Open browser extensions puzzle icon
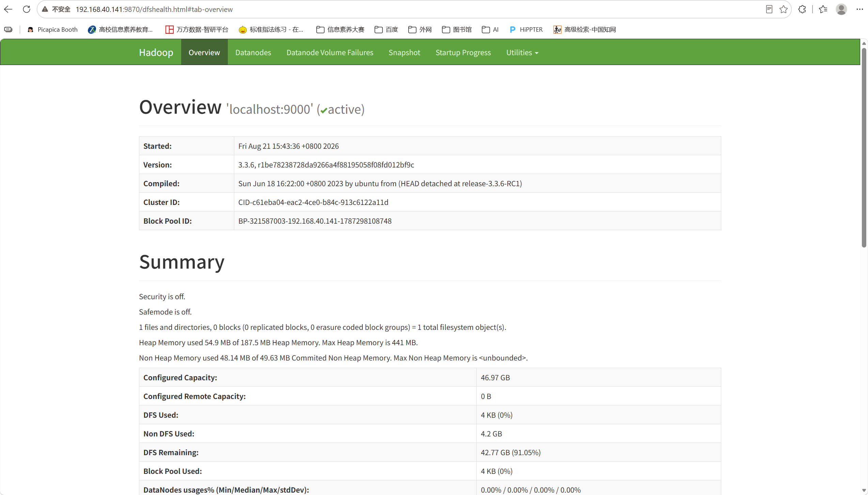 802,9
